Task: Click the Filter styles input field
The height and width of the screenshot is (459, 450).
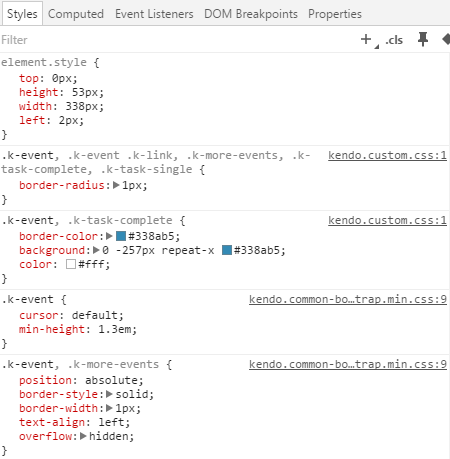Action: click(x=177, y=40)
